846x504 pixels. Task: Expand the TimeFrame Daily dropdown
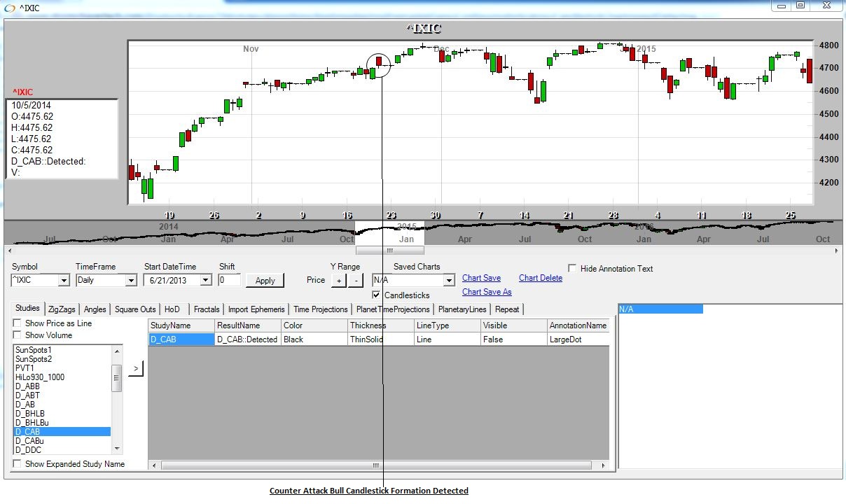(130, 281)
